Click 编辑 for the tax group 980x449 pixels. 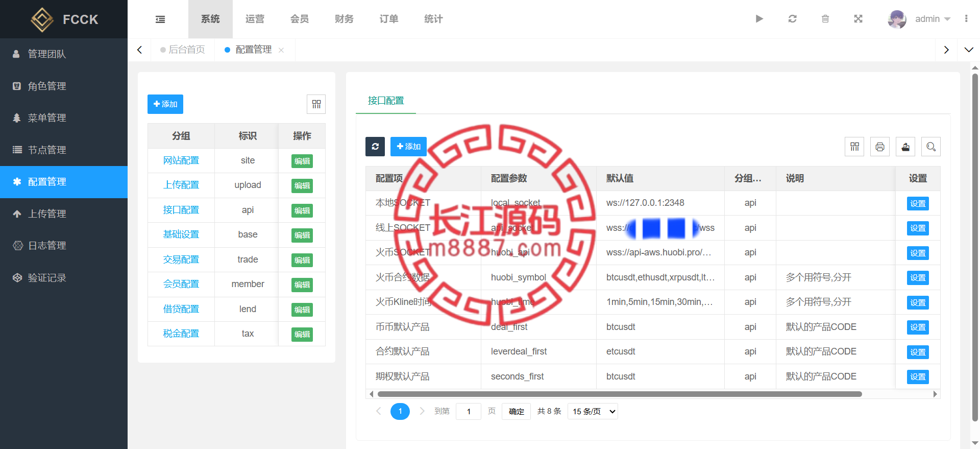coord(302,335)
